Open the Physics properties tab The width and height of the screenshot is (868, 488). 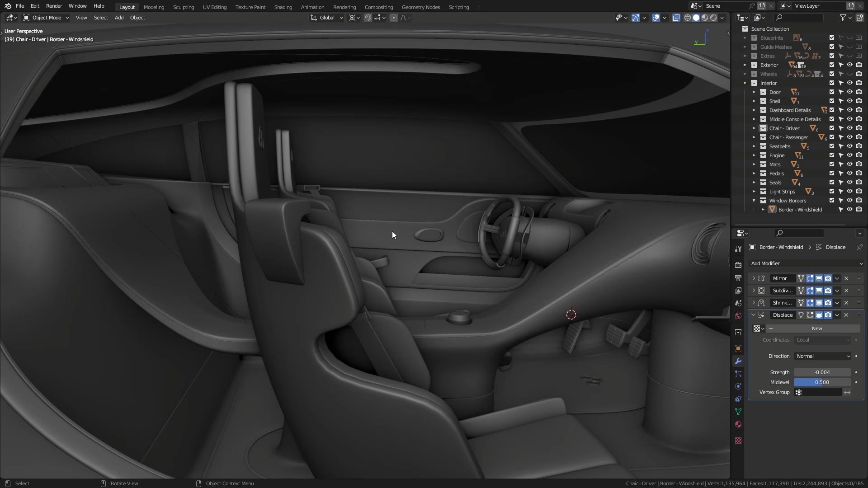[x=738, y=386]
